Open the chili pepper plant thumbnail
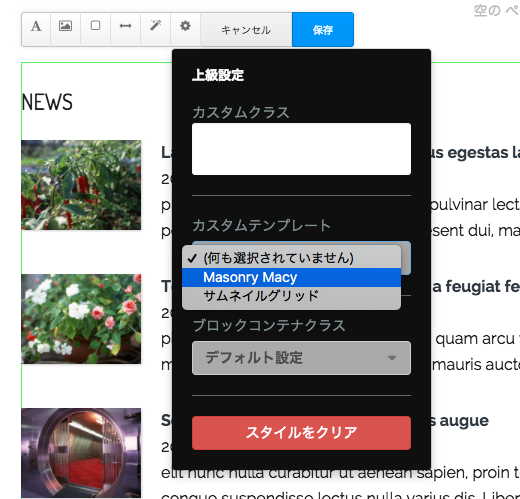Viewport: 520px width, 499px height. [x=81, y=185]
